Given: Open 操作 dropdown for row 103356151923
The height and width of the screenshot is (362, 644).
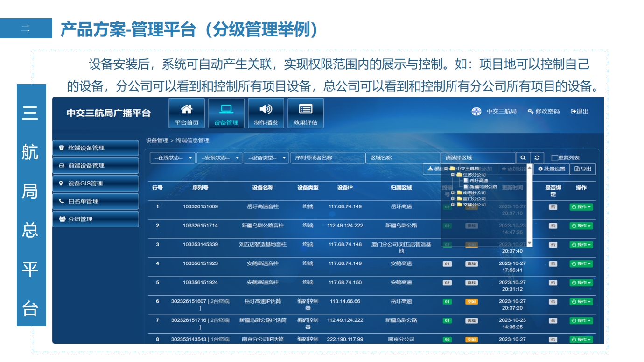Looking at the screenshot, I should (581, 264).
